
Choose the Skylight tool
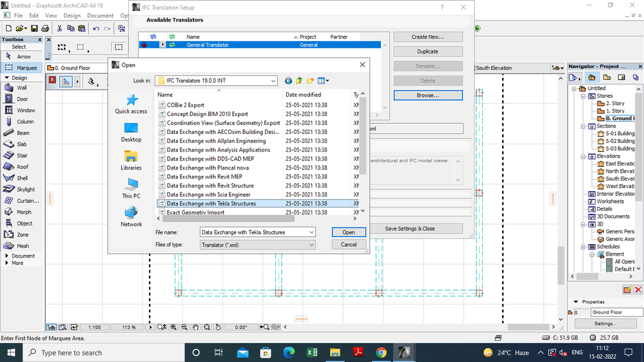22,189
